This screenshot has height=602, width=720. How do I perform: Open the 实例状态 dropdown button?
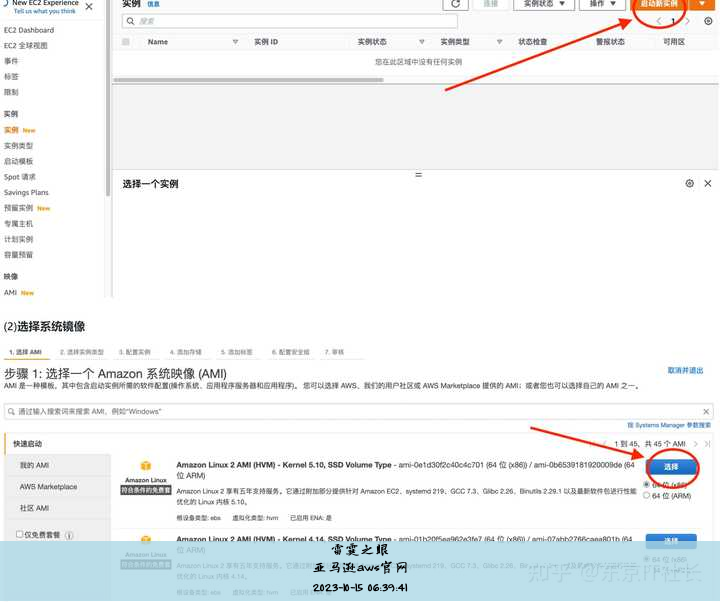544,4
